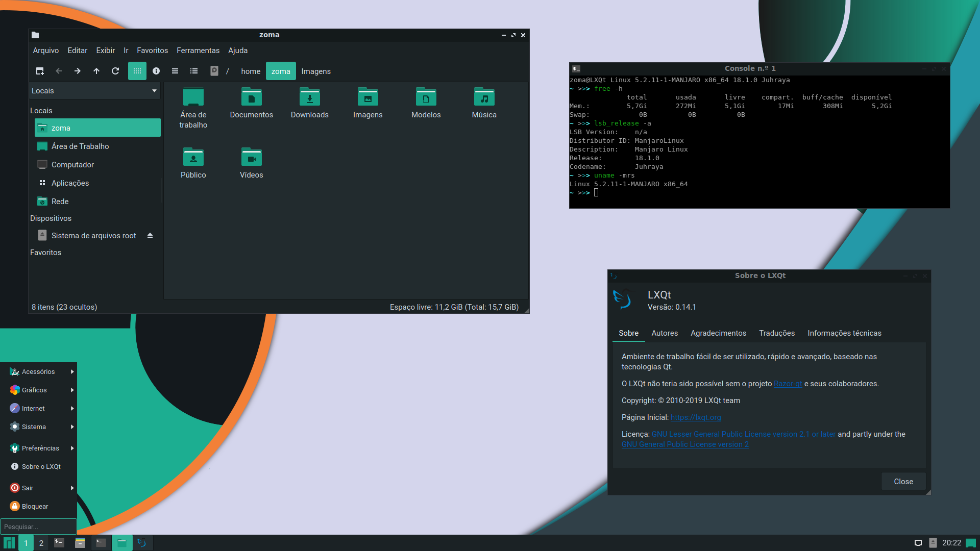Open Aplicações in the sidebar
This screenshot has height=551, width=980.
point(97,183)
